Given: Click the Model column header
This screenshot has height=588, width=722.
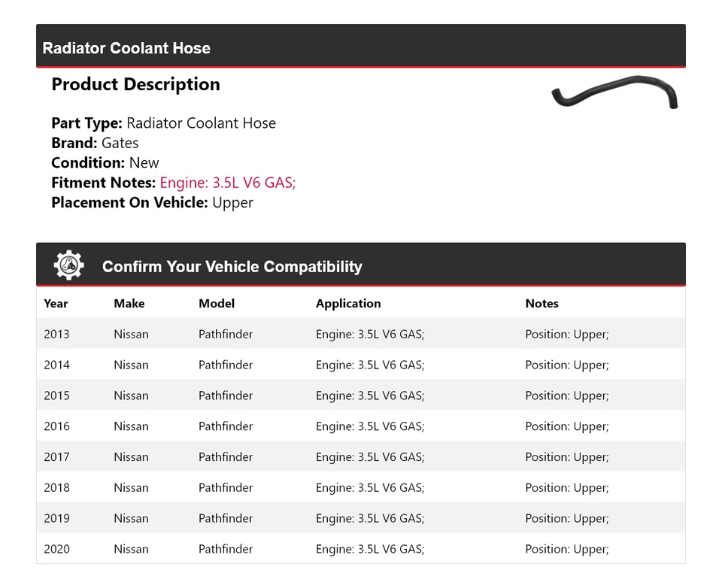Looking at the screenshot, I should tap(217, 304).
